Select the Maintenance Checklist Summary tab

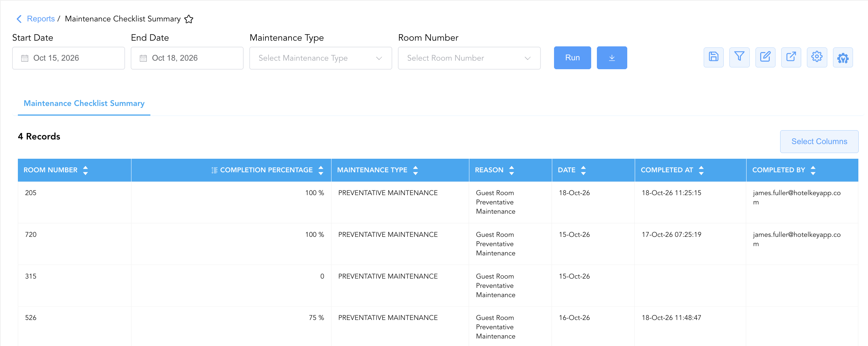(84, 103)
